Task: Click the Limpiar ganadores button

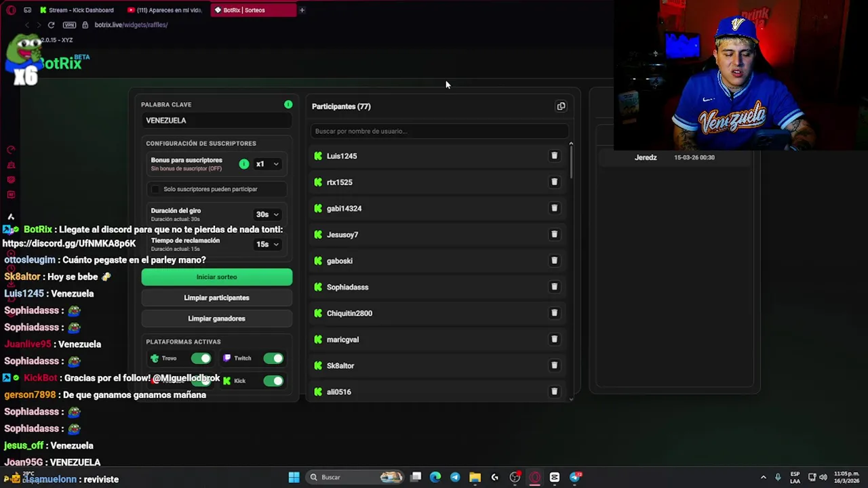Action: [x=217, y=319]
